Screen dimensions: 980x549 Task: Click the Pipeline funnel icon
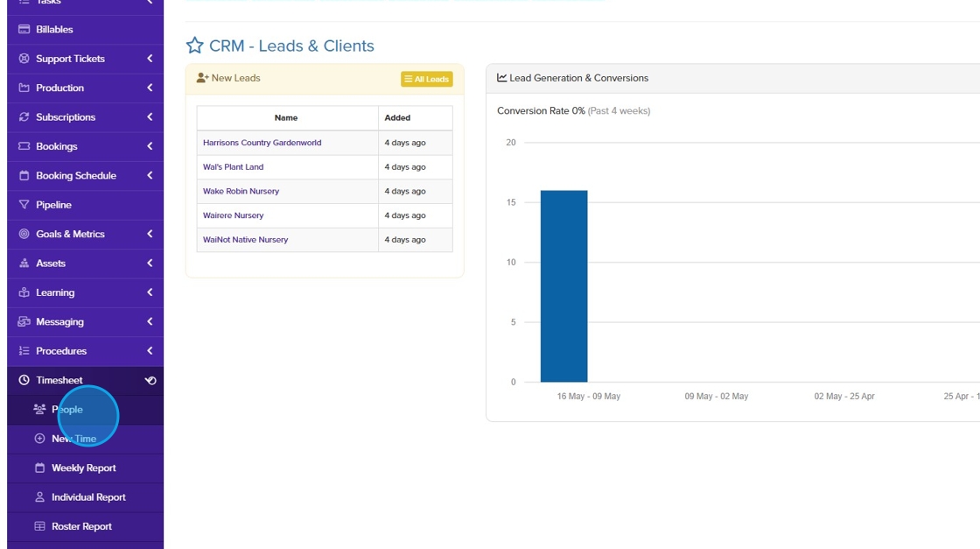tap(24, 205)
